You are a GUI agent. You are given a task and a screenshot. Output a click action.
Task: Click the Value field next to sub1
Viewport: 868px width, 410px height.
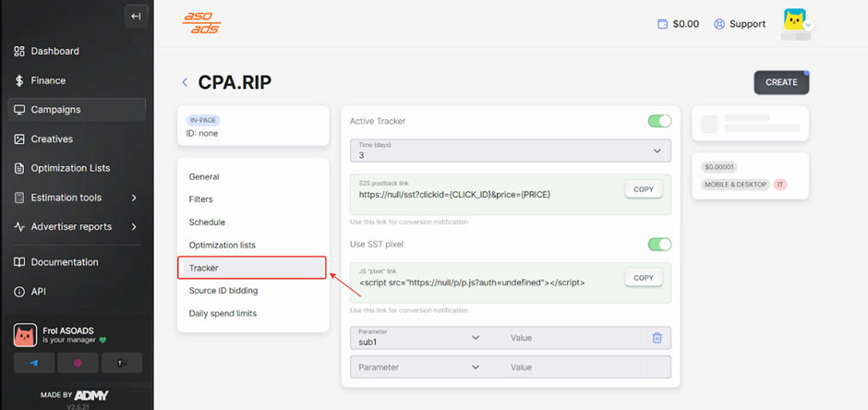573,338
